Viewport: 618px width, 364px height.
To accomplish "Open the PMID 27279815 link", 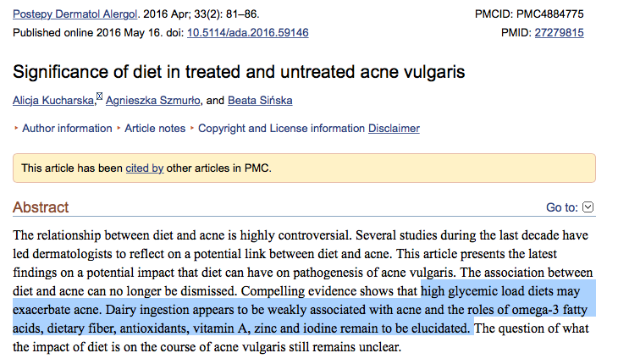I will coord(559,33).
